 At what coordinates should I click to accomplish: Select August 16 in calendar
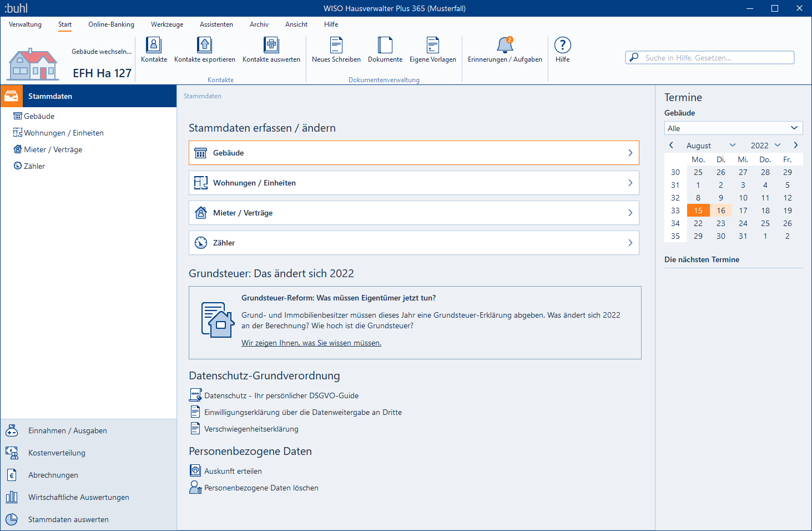(x=721, y=211)
